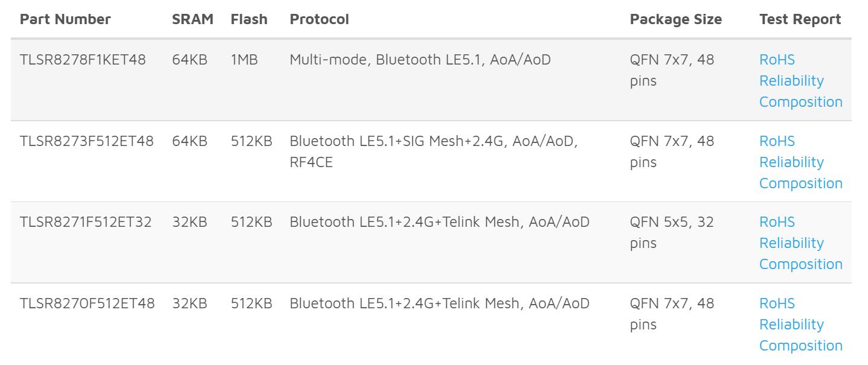
Task: Open RoHS report for TLSR8278F1KET48
Action: pyautogui.click(x=777, y=60)
